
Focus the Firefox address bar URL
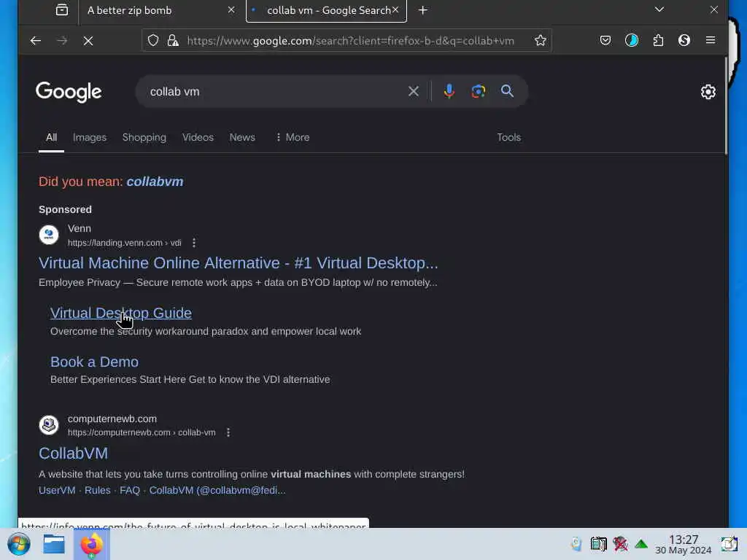[350, 41]
